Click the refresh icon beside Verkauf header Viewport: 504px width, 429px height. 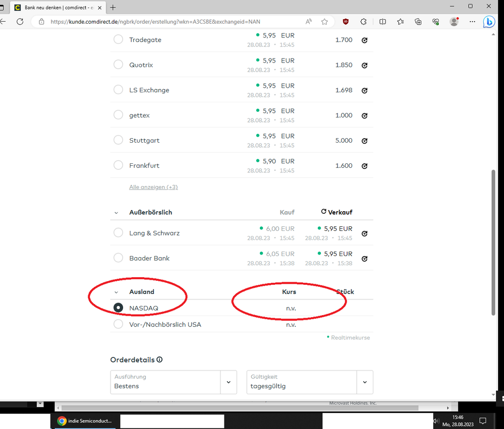[x=324, y=211]
